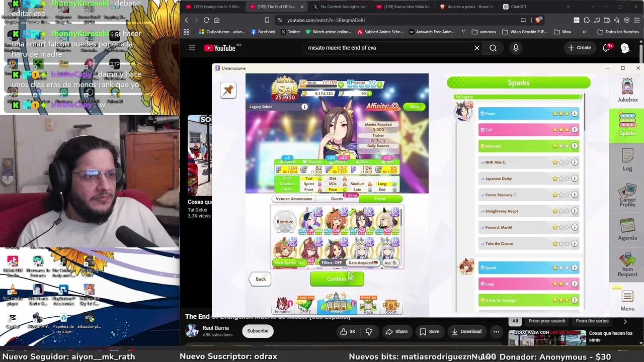Toggle View Sparks On
This screenshot has width=644, height=362.
point(289,263)
